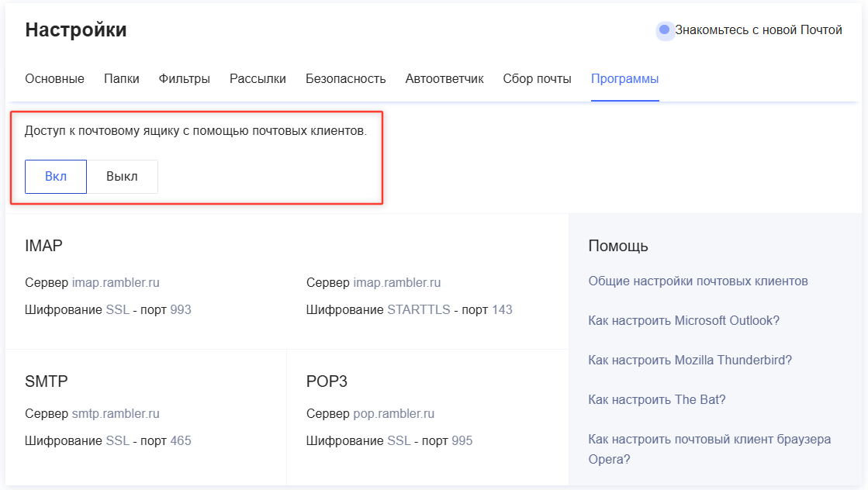The width and height of the screenshot is (868, 490).
Task: Open The Bat setup help link
Action: click(656, 400)
